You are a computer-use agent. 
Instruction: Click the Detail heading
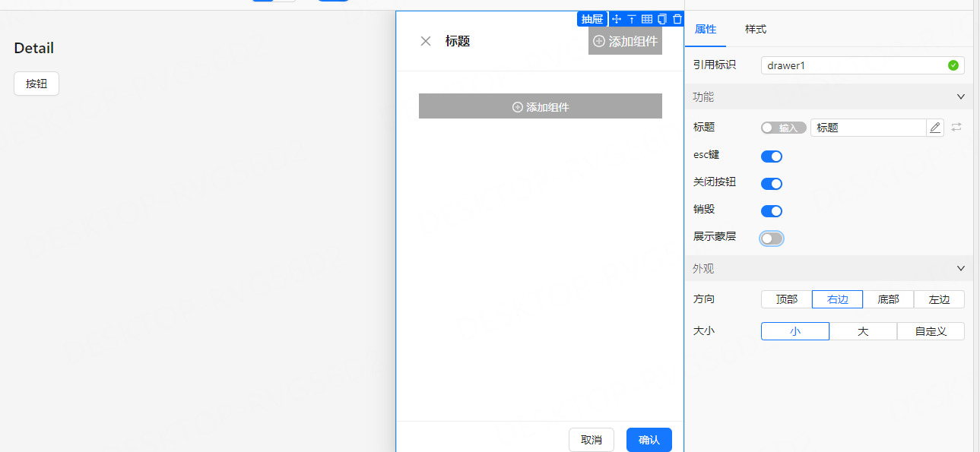tap(34, 48)
